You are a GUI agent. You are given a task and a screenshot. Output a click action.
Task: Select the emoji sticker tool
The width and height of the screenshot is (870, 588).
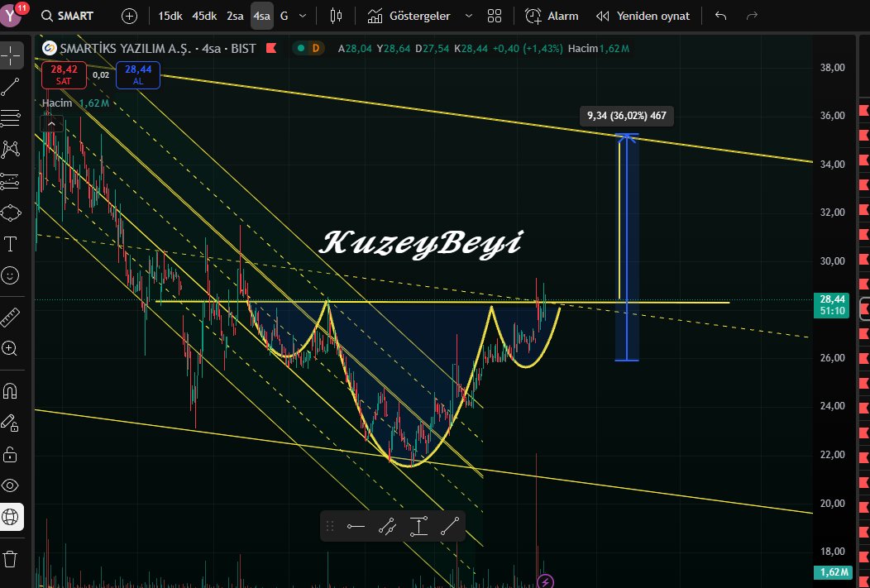[x=12, y=276]
